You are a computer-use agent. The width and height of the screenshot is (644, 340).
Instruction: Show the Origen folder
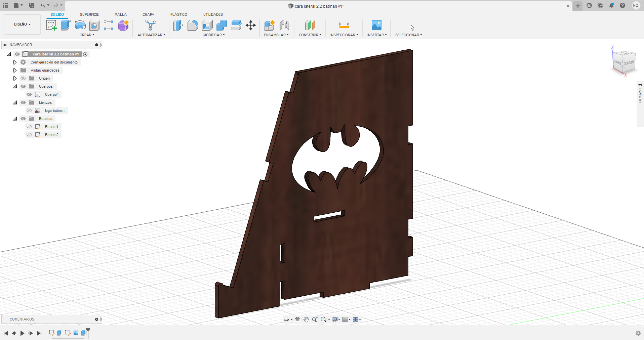[23, 78]
